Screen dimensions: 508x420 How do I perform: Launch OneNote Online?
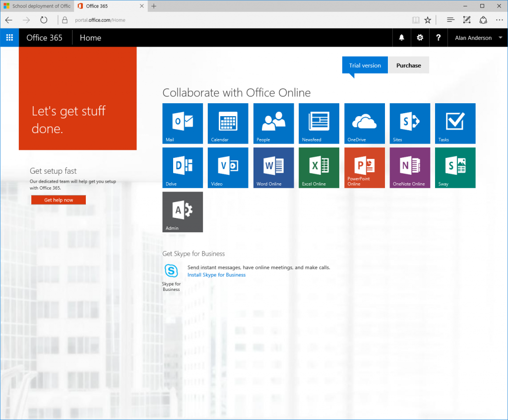pyautogui.click(x=410, y=168)
